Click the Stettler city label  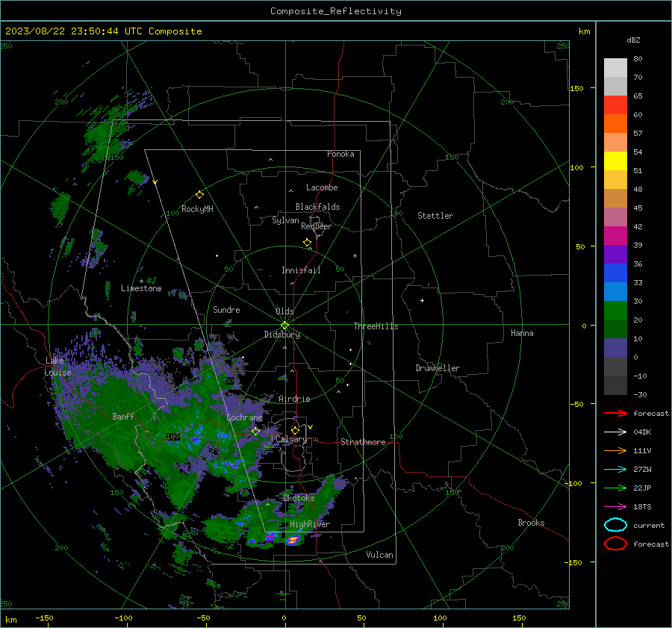point(435,216)
